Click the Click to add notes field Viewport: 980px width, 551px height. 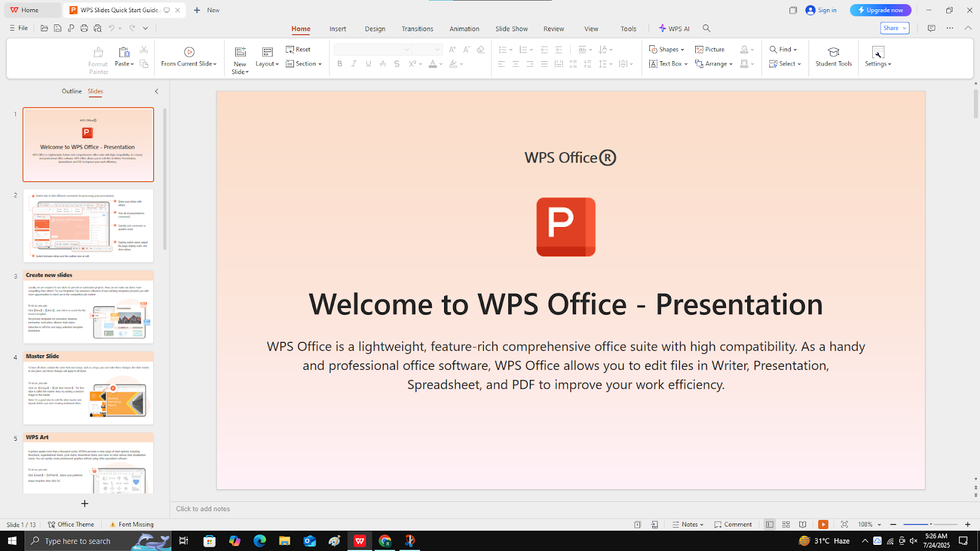point(203,509)
